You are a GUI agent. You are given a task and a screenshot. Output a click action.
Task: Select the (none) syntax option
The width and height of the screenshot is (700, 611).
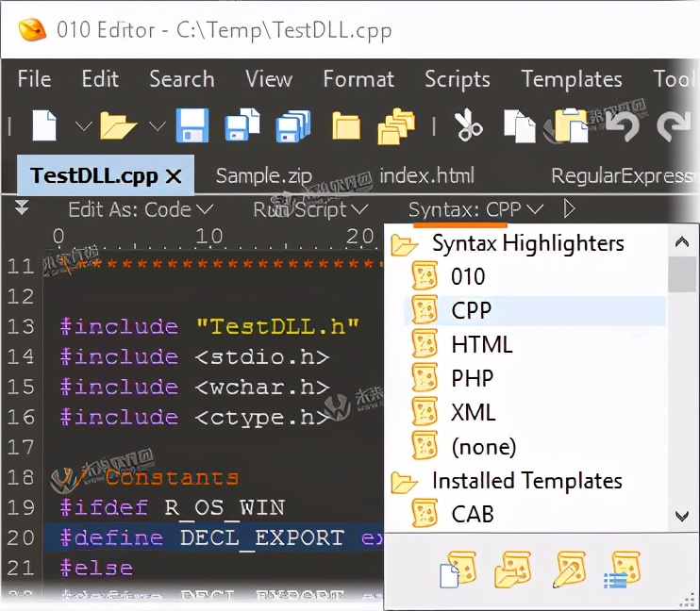tap(535, 446)
